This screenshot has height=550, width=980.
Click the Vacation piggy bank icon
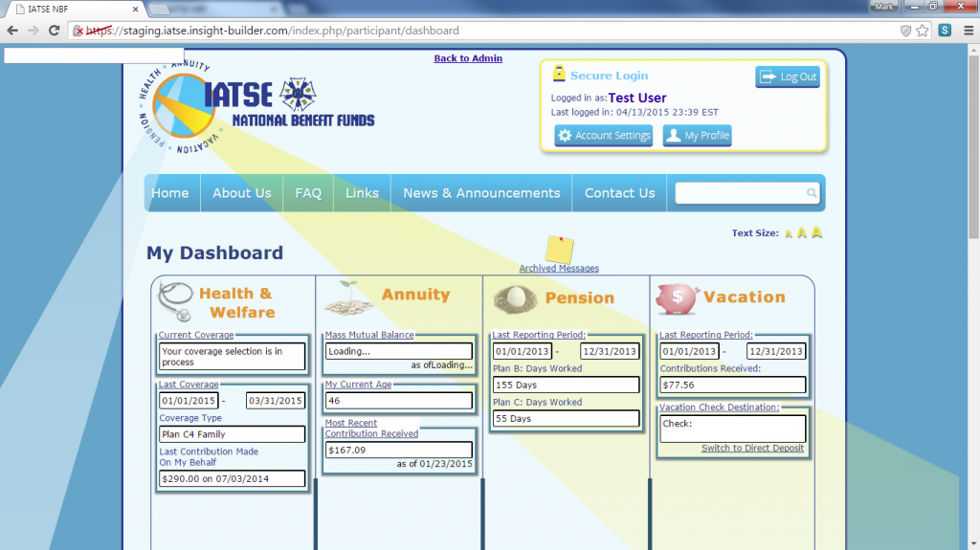678,298
